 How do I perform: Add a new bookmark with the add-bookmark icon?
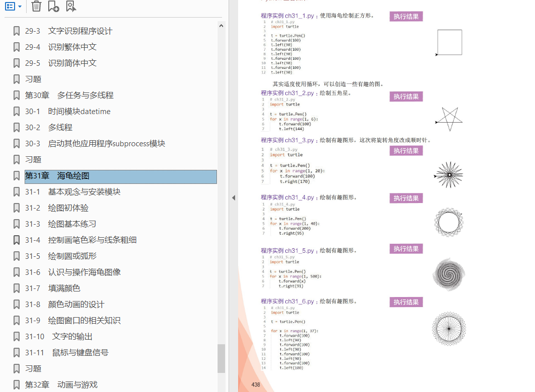(x=54, y=7)
